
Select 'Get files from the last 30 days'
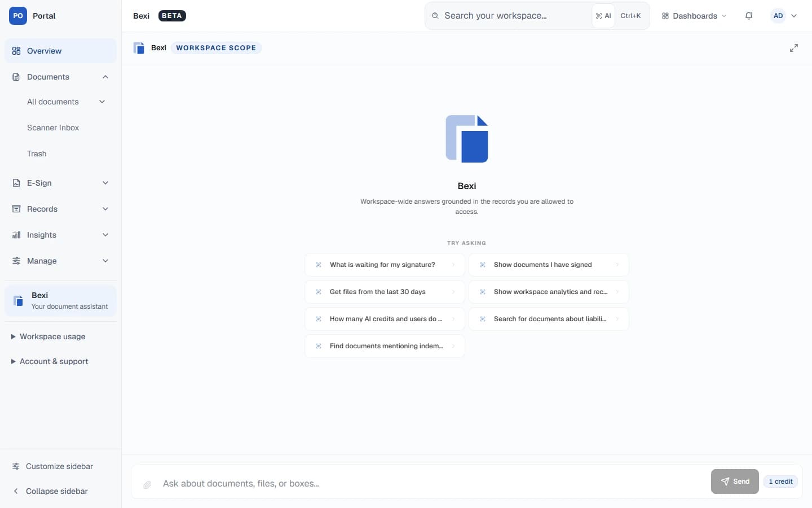tap(385, 292)
